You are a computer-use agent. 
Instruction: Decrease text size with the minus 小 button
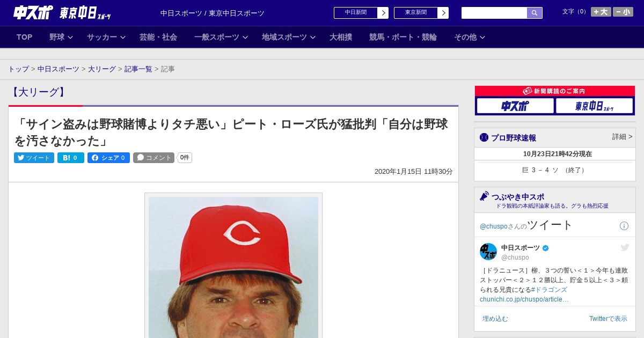623,12
